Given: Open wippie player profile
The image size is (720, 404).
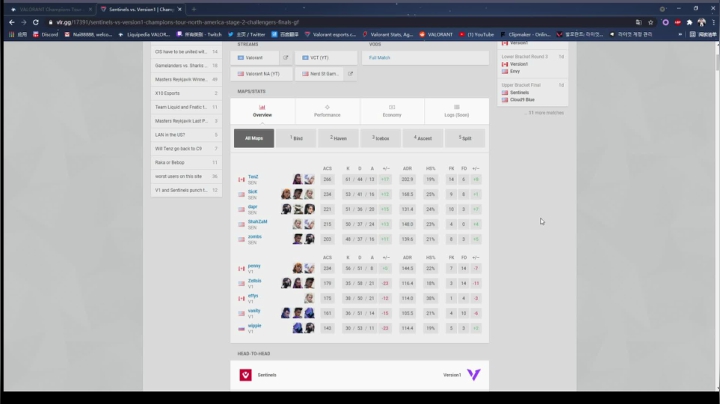Looking at the screenshot, I should tap(254, 325).
